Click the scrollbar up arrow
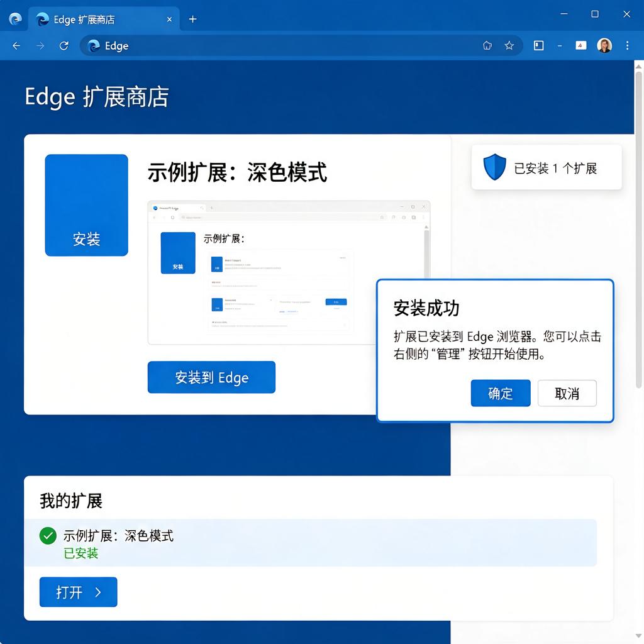The height and width of the screenshot is (644, 644). [x=639, y=66]
